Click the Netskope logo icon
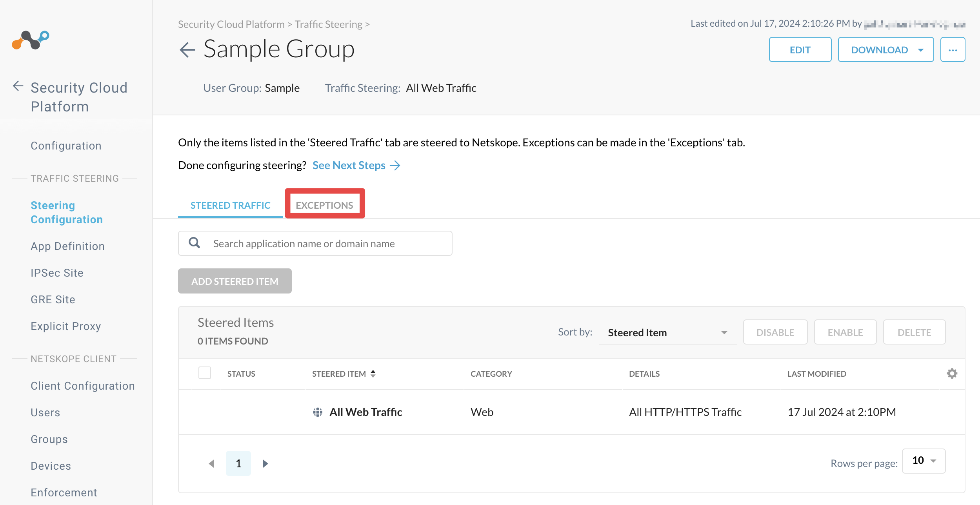980x505 pixels. point(31,40)
